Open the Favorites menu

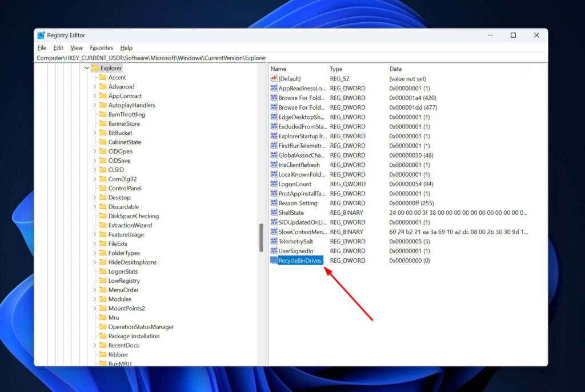tap(101, 47)
